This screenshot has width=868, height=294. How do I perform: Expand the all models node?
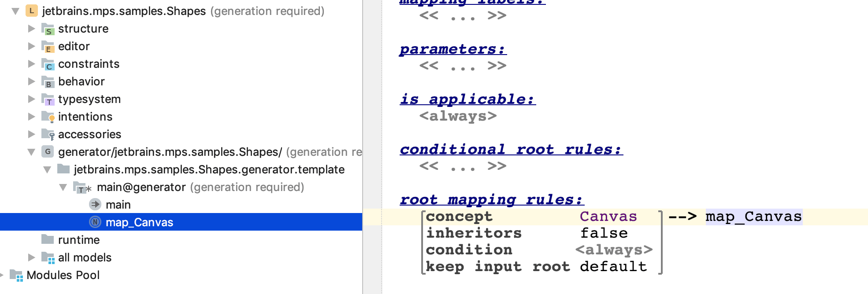(31, 257)
